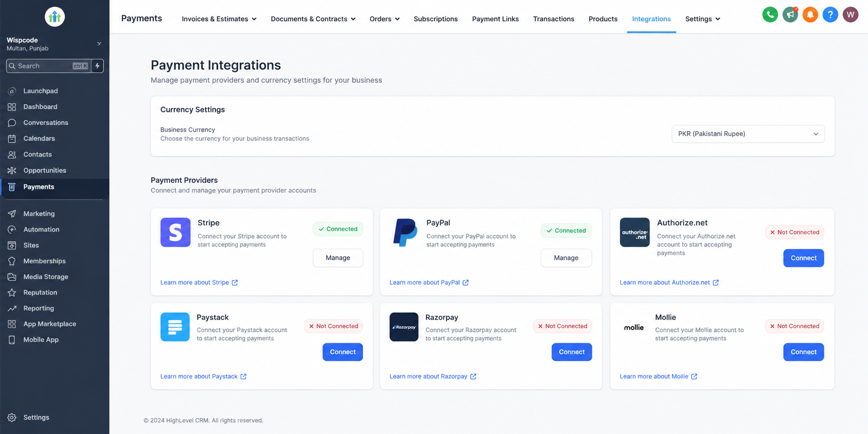
Task: Open Learn more about PayPal link
Action: 429,282
